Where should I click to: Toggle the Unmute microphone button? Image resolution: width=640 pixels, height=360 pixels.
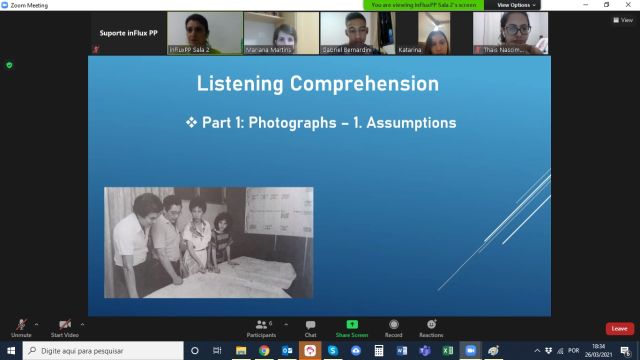point(21,329)
